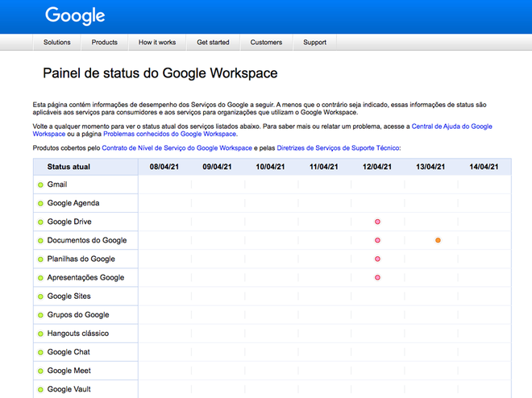Screen dimensions: 532x398
Task: Open the How it works tab
Action: tap(157, 43)
